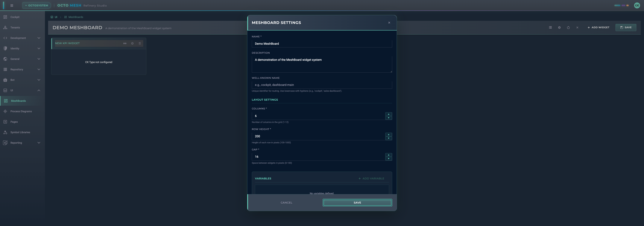This screenshot has width=644, height=226.
Task: Click the Add Variable link
Action: 371,178
